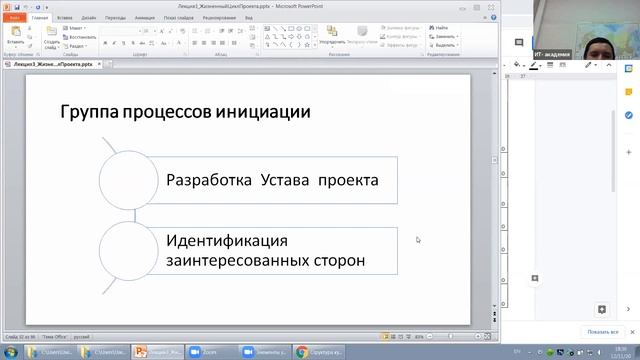Switch to the Дизайн ribbon tab
Image resolution: width=640 pixels, height=360 pixels.
(x=89, y=18)
